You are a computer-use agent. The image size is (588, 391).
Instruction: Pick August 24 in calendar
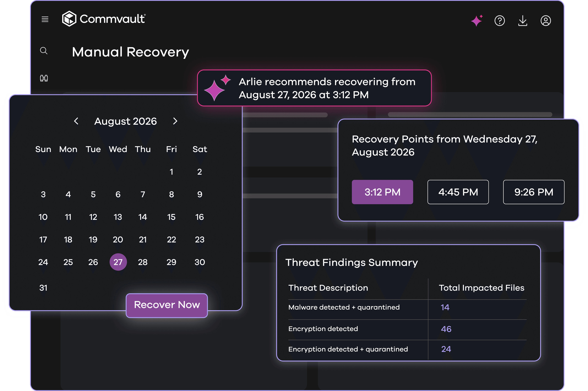pyautogui.click(x=43, y=262)
